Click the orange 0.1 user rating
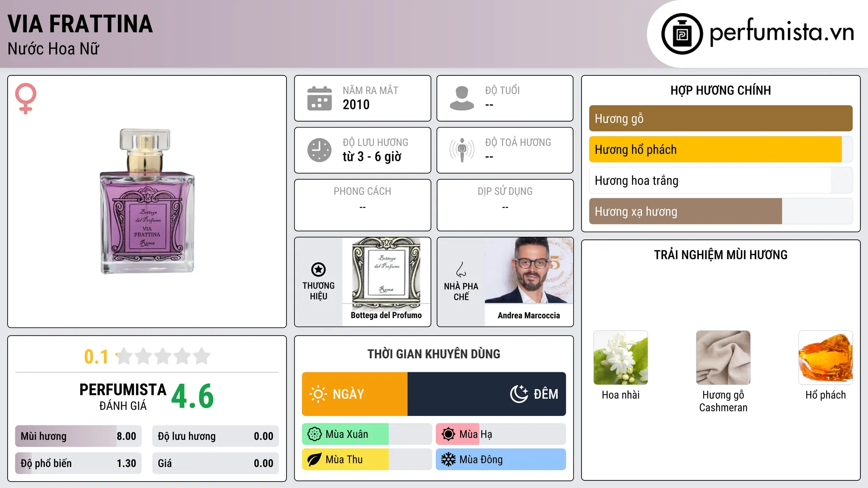The image size is (868, 488). [x=96, y=357]
